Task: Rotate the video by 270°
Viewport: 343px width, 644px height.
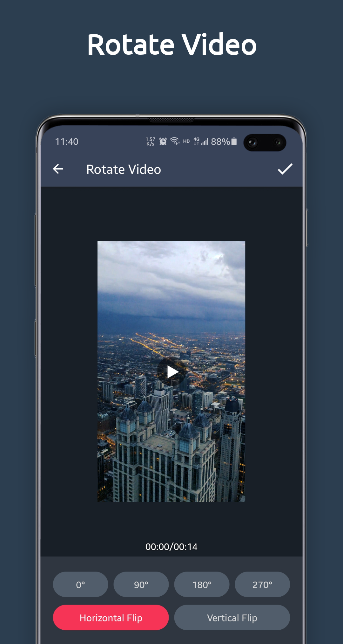Action: tap(262, 585)
